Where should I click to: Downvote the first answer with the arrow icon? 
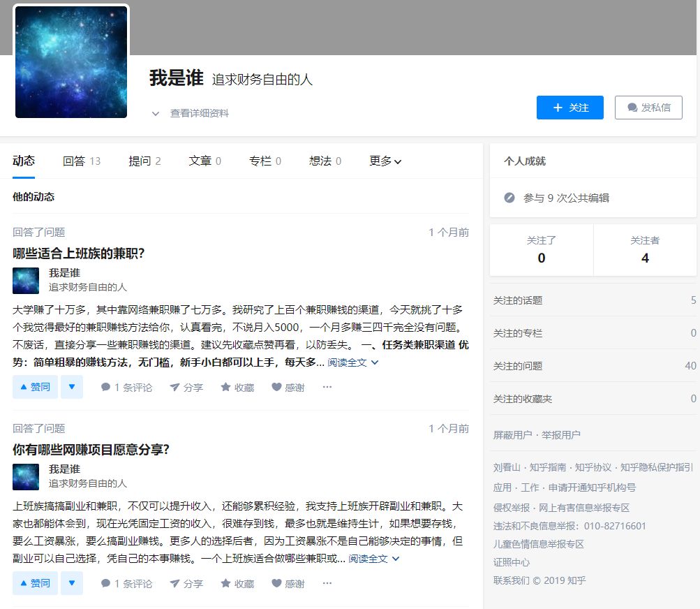point(72,386)
